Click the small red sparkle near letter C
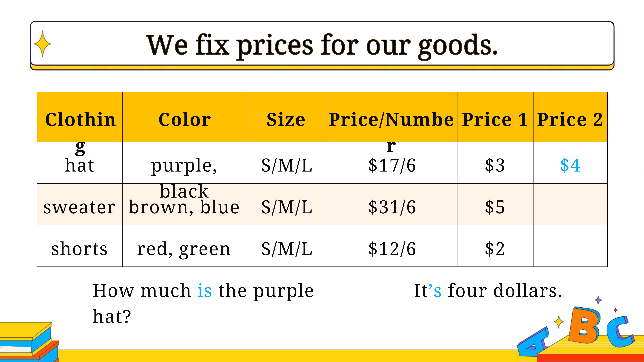This screenshot has width=644, height=362. tap(616, 310)
